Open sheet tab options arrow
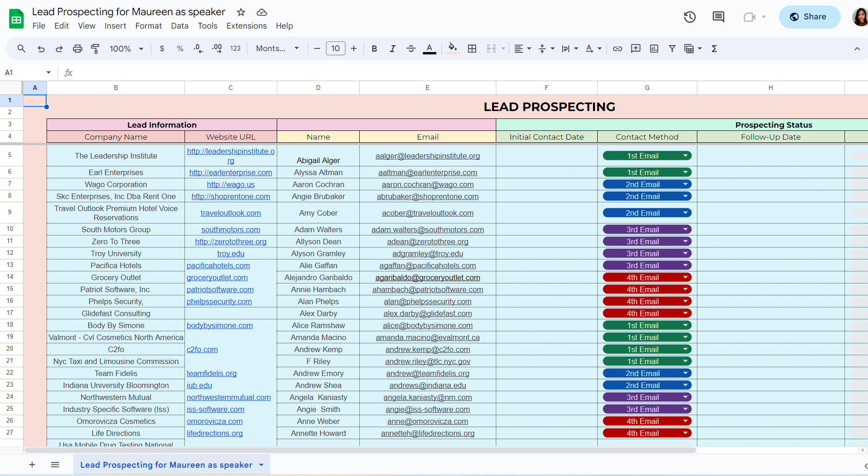 click(x=262, y=464)
